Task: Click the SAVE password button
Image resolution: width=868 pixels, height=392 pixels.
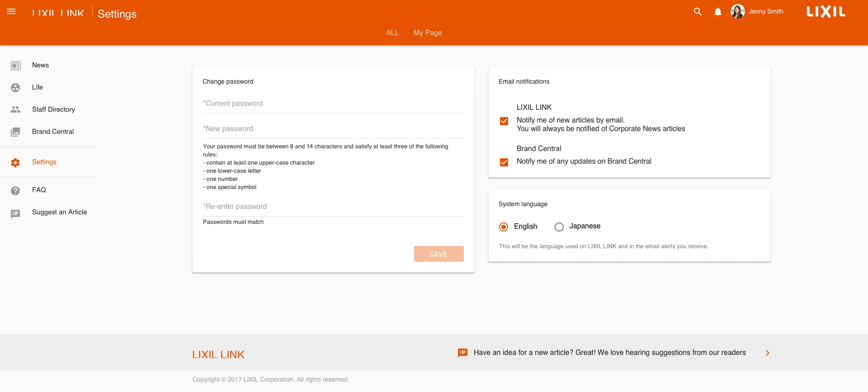Action: (439, 254)
